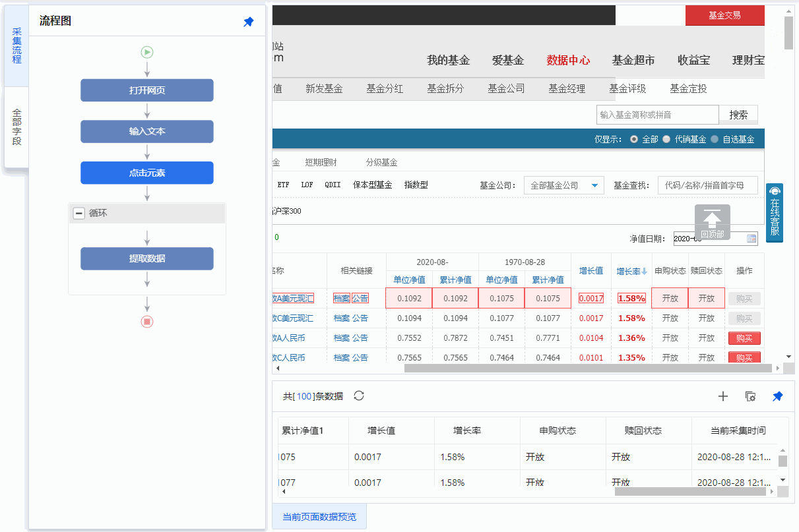Switch to the 全部字段 side tab

pos(16,127)
